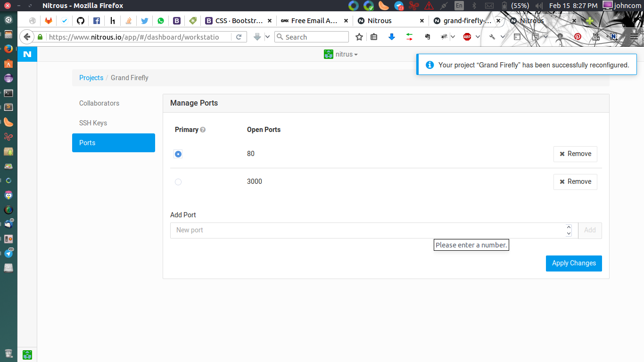Open Terminal from the Ubuntu launcher
This screenshot has width=644, height=362.
coord(8,93)
